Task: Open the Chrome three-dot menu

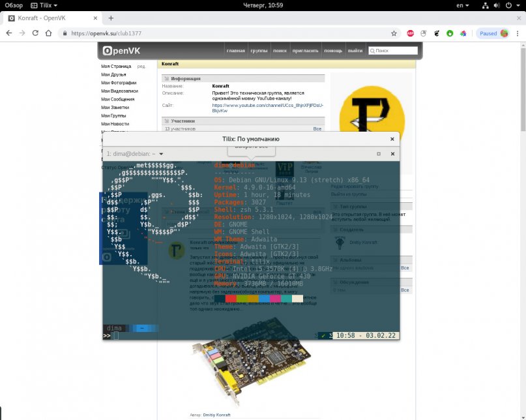Action: tap(518, 33)
